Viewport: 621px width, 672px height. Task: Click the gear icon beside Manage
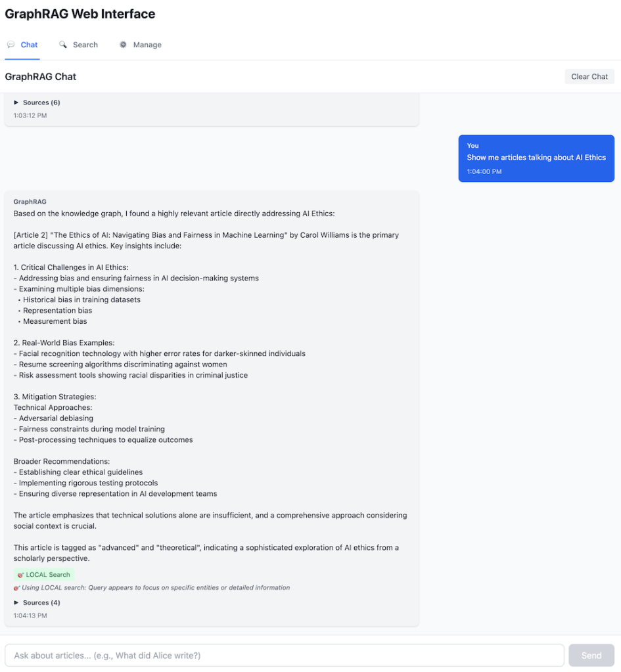click(123, 45)
